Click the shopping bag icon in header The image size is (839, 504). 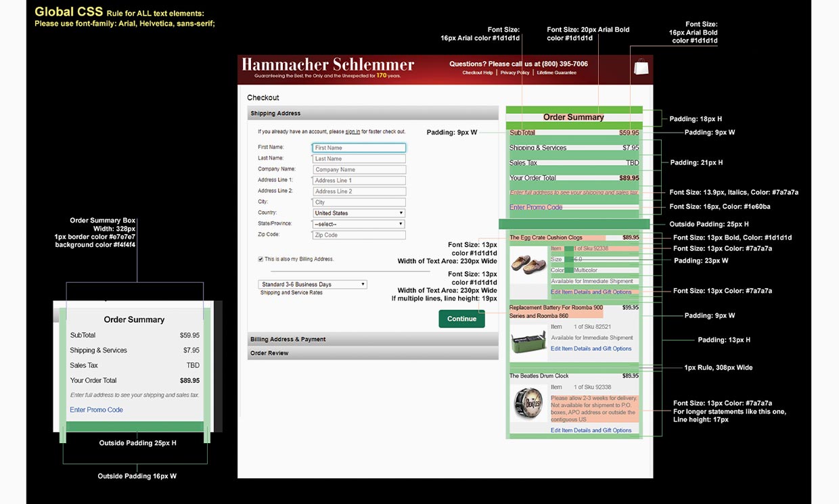641,67
